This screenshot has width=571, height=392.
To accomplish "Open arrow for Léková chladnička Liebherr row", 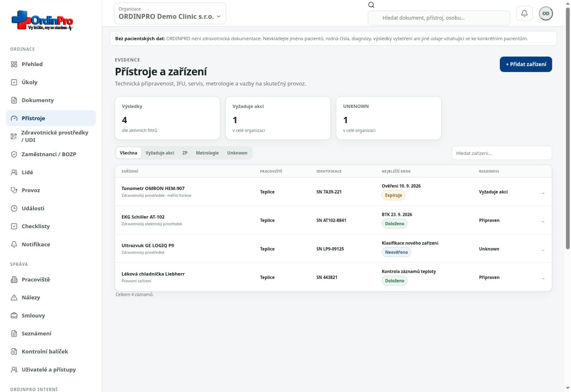I will click(x=542, y=279).
